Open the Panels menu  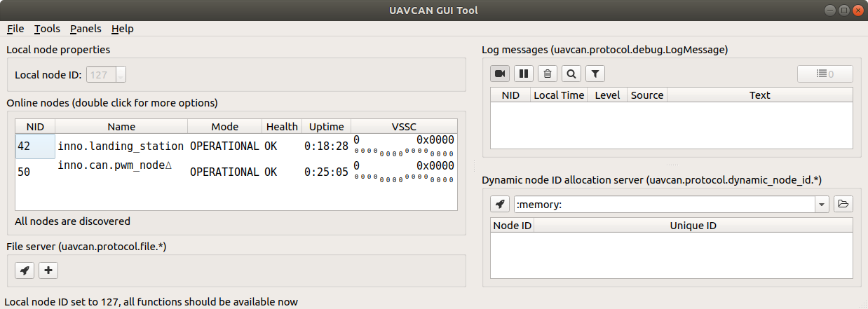pos(86,29)
